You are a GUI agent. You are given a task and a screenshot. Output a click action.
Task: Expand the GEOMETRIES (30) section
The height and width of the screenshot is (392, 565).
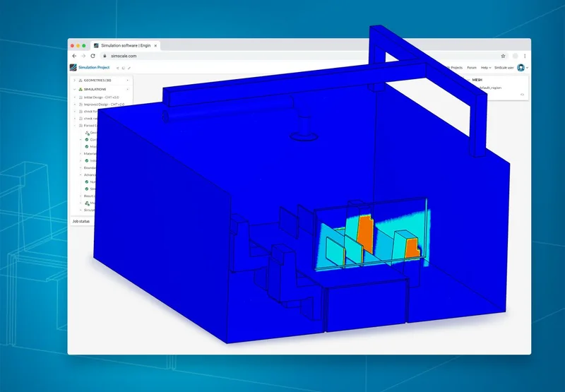click(x=74, y=81)
